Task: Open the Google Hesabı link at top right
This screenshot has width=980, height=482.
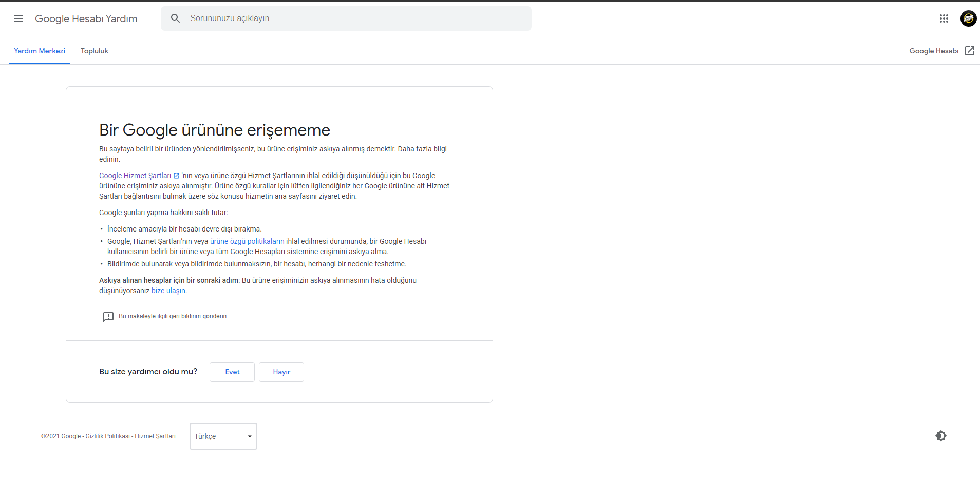Action: click(x=934, y=51)
